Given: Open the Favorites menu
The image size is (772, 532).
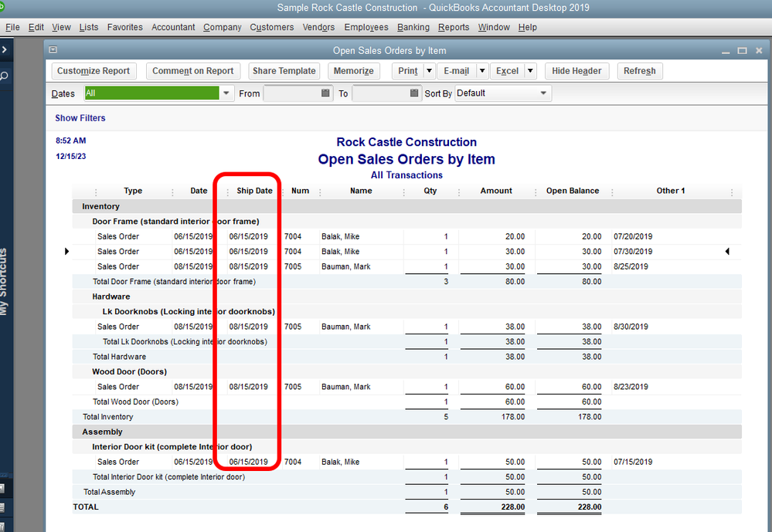Looking at the screenshot, I should [125, 27].
